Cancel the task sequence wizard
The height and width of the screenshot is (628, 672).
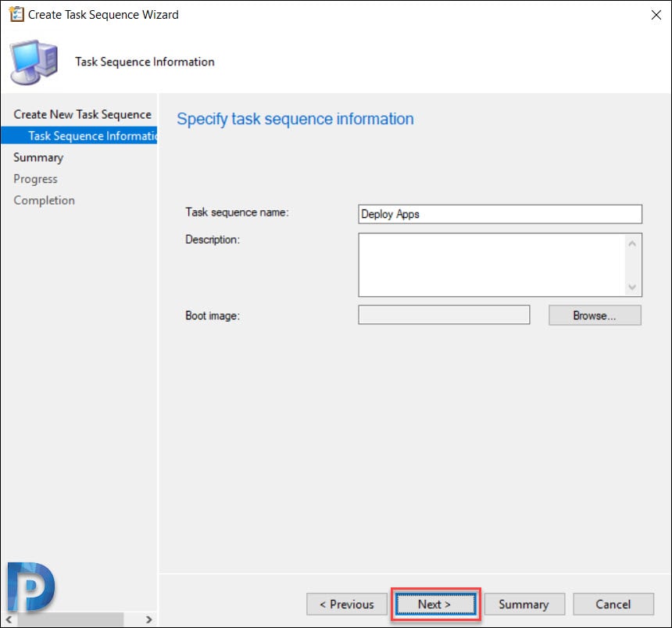pos(613,604)
